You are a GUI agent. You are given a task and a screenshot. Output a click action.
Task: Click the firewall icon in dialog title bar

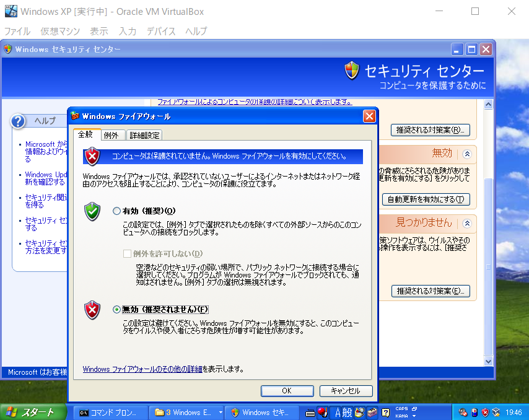coord(75,116)
